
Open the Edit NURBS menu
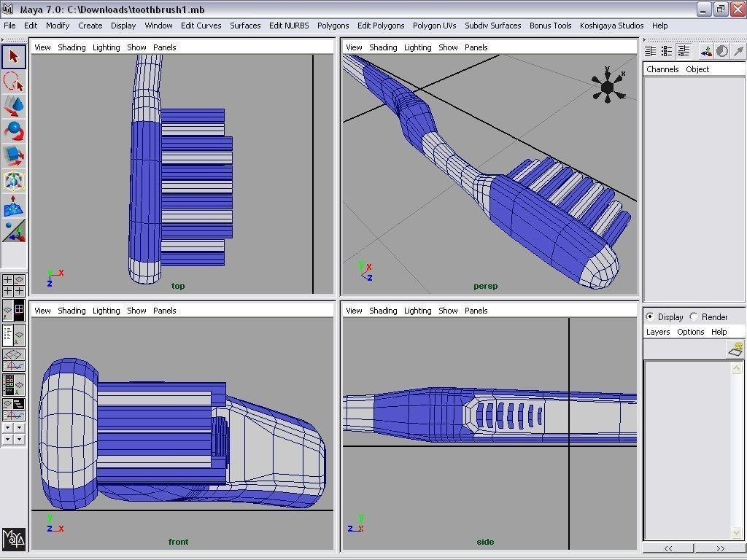tap(289, 26)
